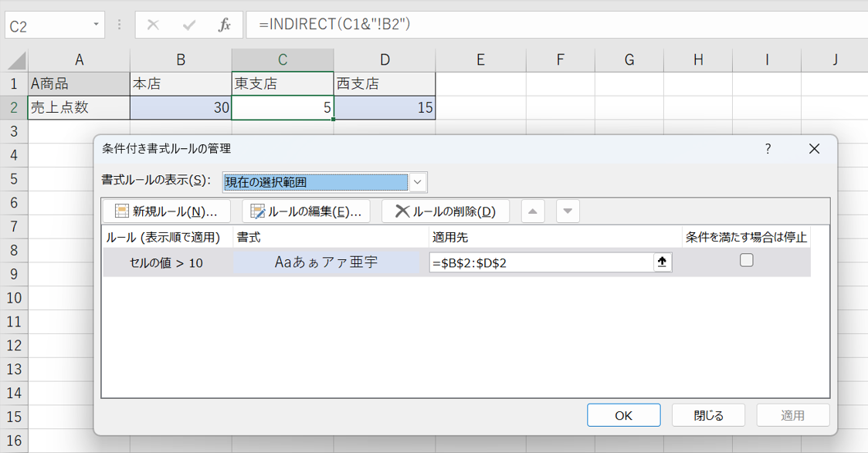Screen dimensions: 868x453
Task: Click the insert function fx icon
Action: pyautogui.click(x=225, y=25)
